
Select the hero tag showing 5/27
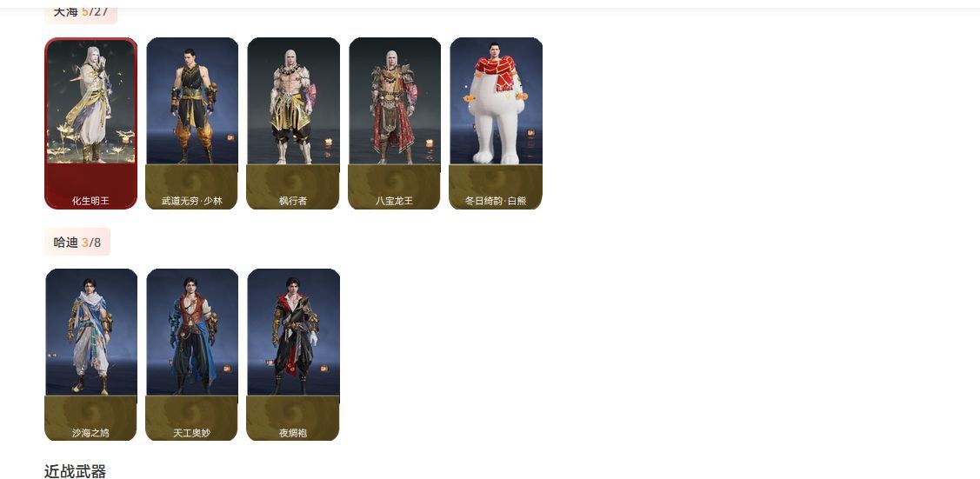point(81,11)
